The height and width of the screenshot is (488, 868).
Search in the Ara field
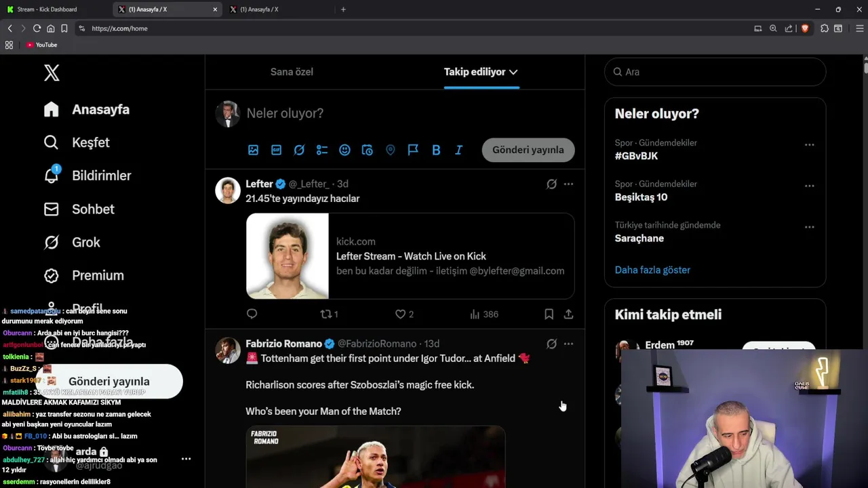(x=715, y=72)
